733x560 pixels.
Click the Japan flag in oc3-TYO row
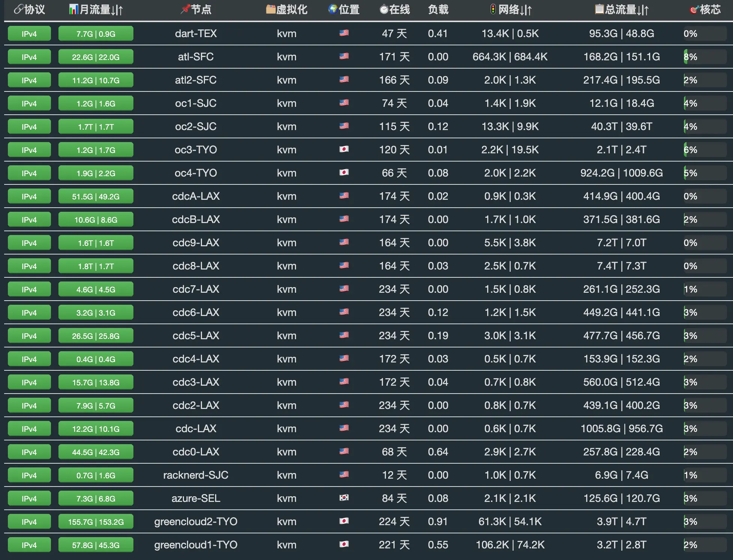tap(344, 150)
